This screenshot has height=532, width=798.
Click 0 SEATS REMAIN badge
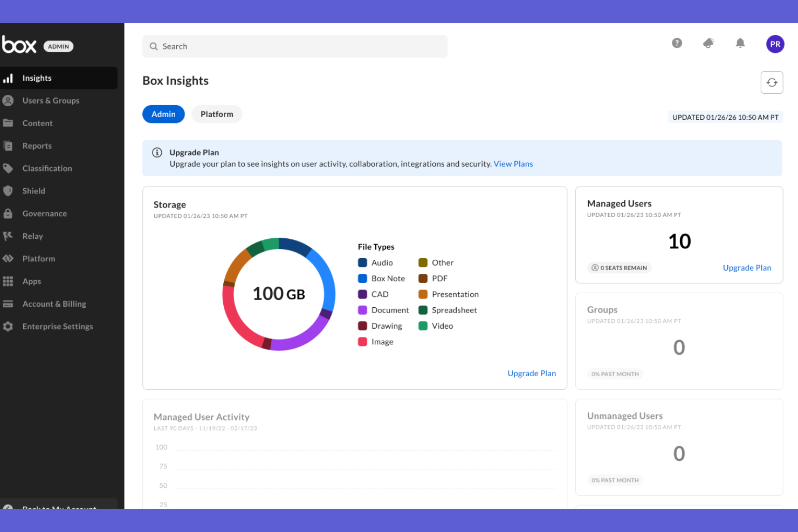(x=620, y=268)
